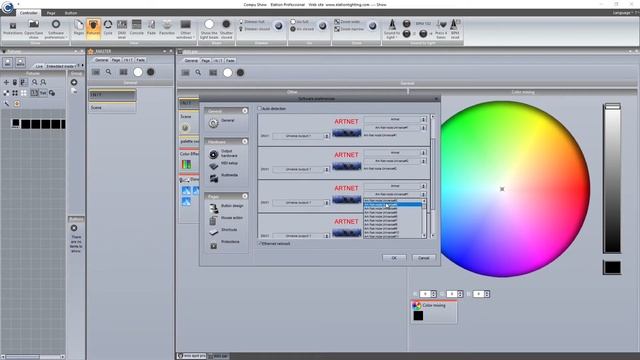Image resolution: width=640 pixels, height=360 pixels.
Task: Toggle Zoom narrow option
Action: [x=349, y=29]
